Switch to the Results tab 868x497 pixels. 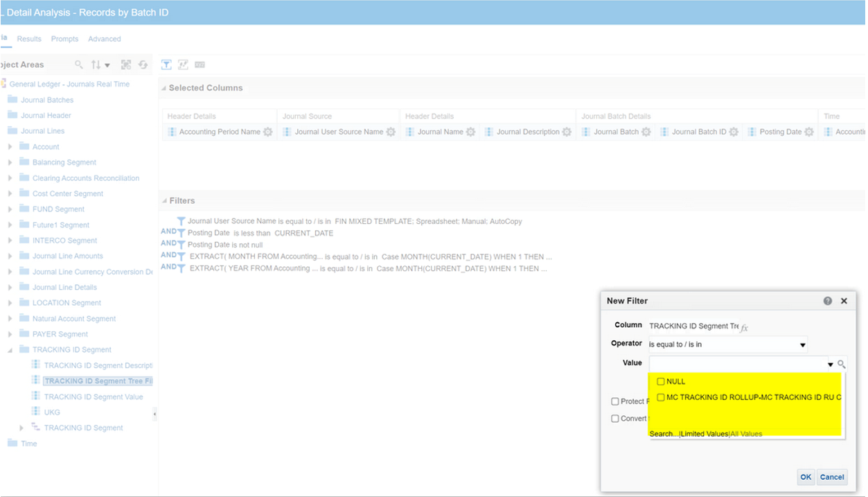tap(29, 38)
